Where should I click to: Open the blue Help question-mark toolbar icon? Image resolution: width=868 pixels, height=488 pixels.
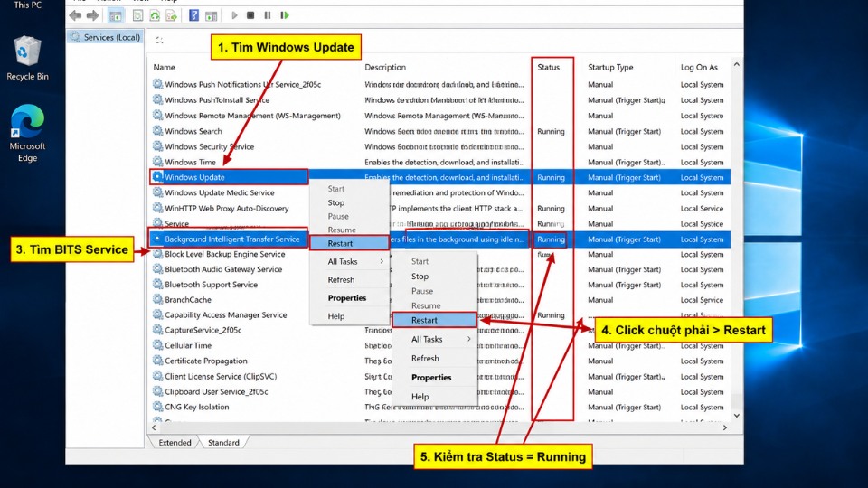[x=193, y=15]
